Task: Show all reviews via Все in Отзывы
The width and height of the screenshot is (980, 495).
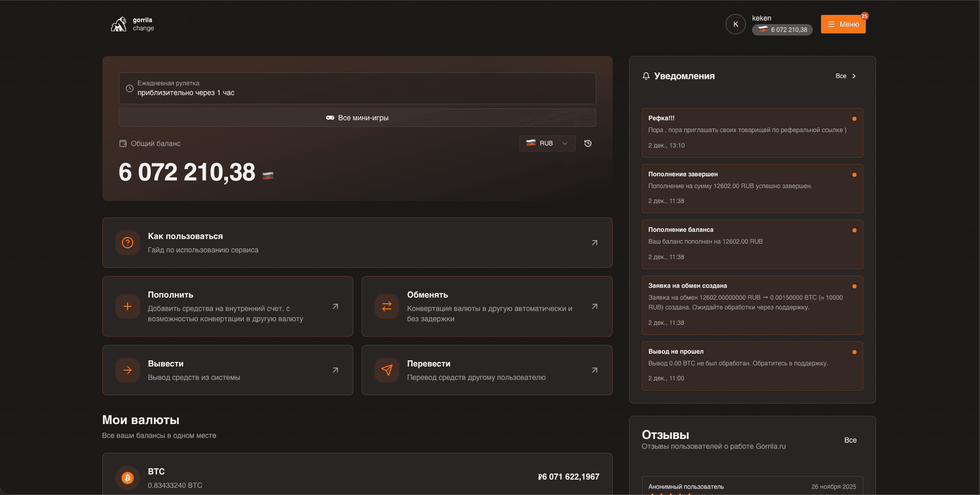Action: tap(850, 440)
